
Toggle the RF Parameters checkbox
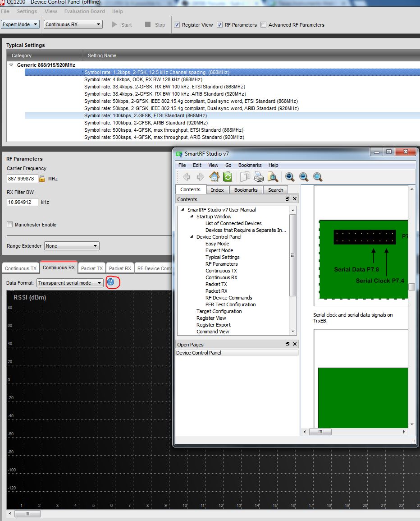click(x=219, y=25)
